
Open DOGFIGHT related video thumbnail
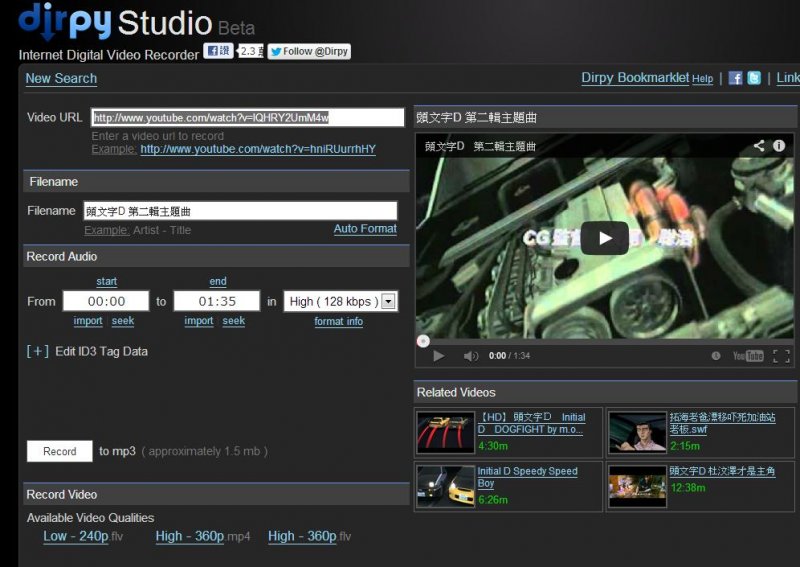[x=446, y=432]
